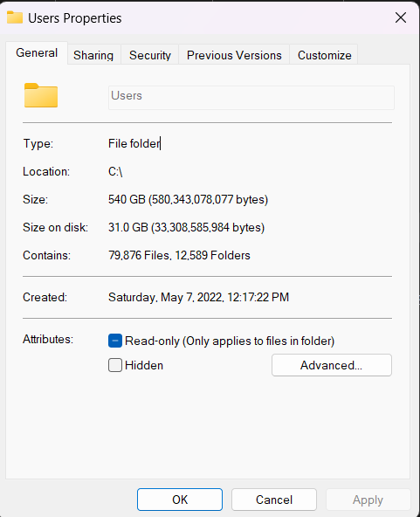Click the 540 GB size value
The image size is (420, 517).
click(x=188, y=199)
